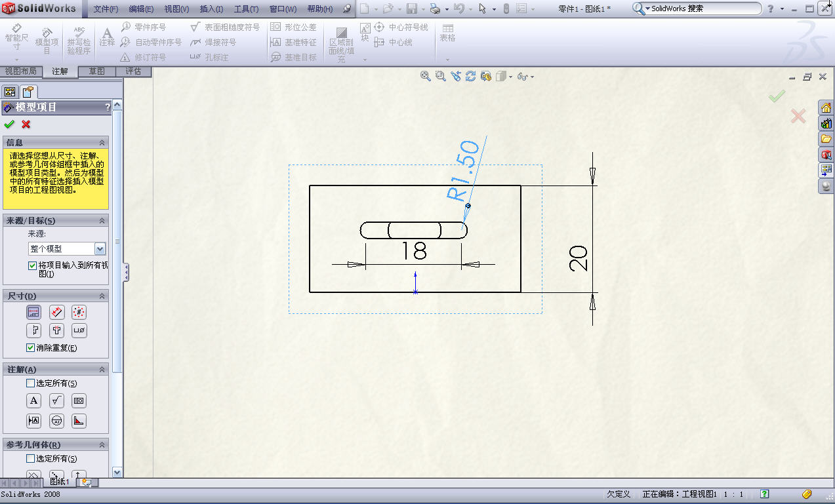Click the FeatureManager tree tab icon

click(10, 91)
